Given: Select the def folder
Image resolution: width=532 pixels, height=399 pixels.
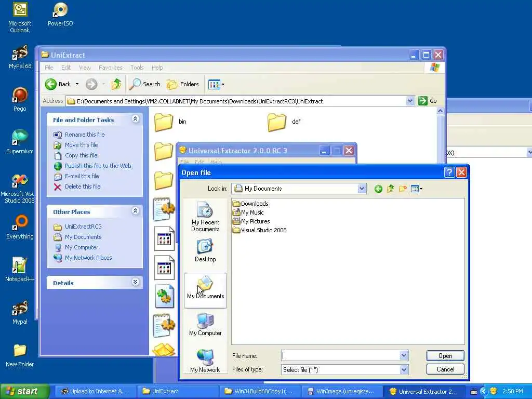Looking at the screenshot, I should click(x=284, y=122).
